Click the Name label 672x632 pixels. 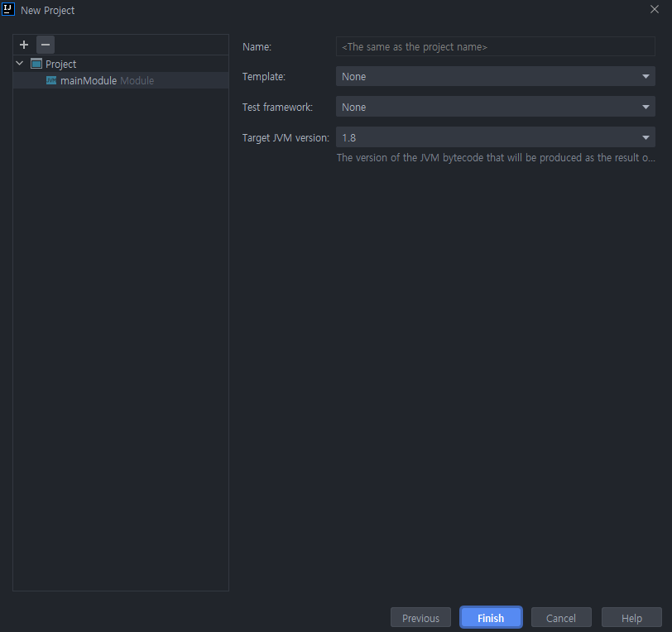pyautogui.click(x=257, y=46)
